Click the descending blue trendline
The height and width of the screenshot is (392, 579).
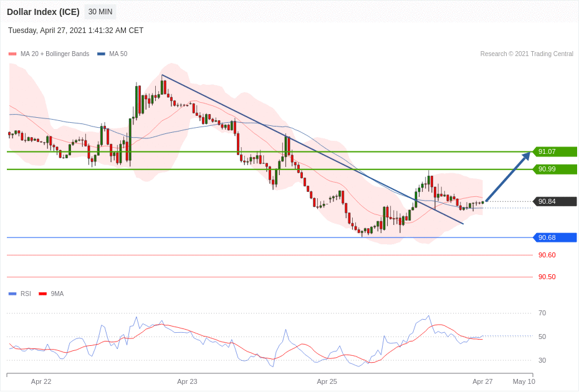312,149
